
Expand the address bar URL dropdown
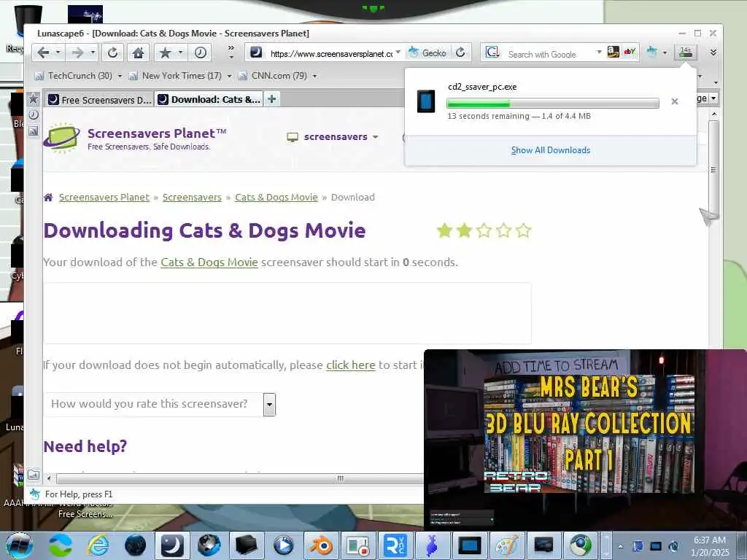pyautogui.click(x=398, y=52)
